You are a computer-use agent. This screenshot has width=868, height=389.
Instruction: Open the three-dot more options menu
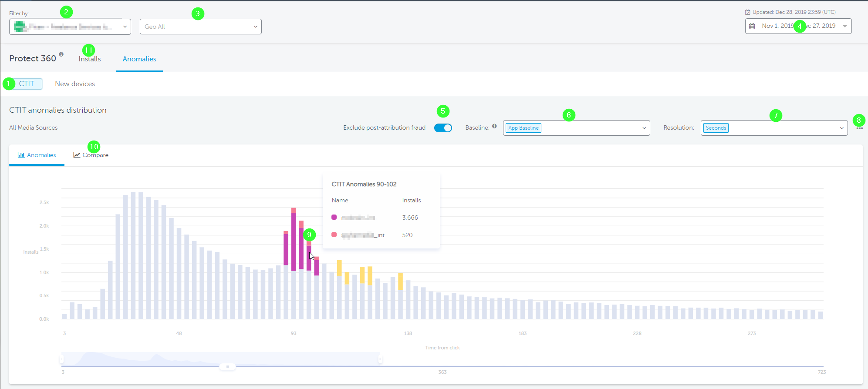[x=859, y=128]
